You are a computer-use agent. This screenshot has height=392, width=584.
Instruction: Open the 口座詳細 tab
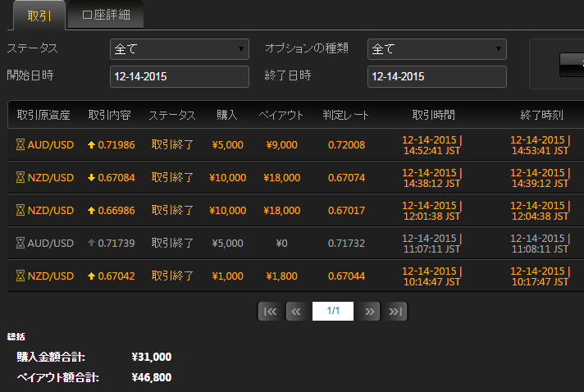tap(106, 15)
